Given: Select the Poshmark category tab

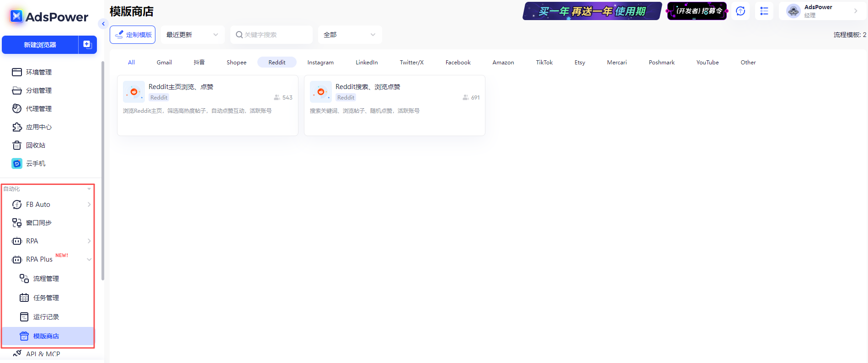Looking at the screenshot, I should (661, 62).
